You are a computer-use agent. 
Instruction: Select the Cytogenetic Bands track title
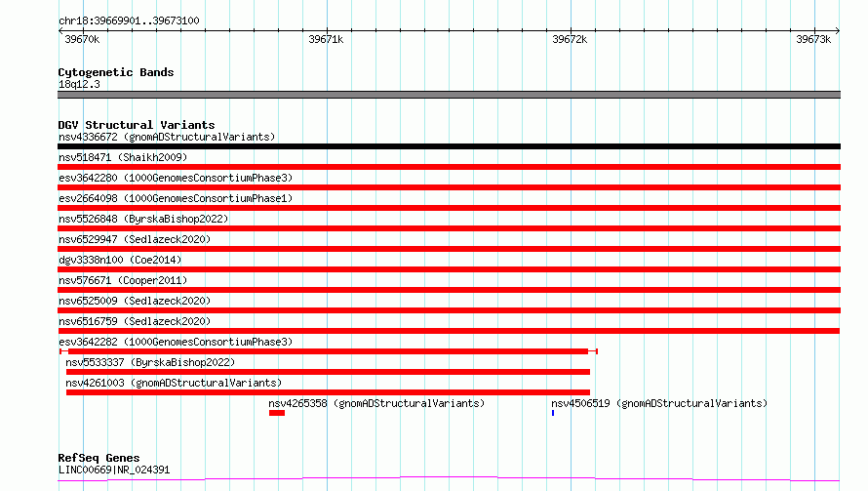click(x=116, y=72)
